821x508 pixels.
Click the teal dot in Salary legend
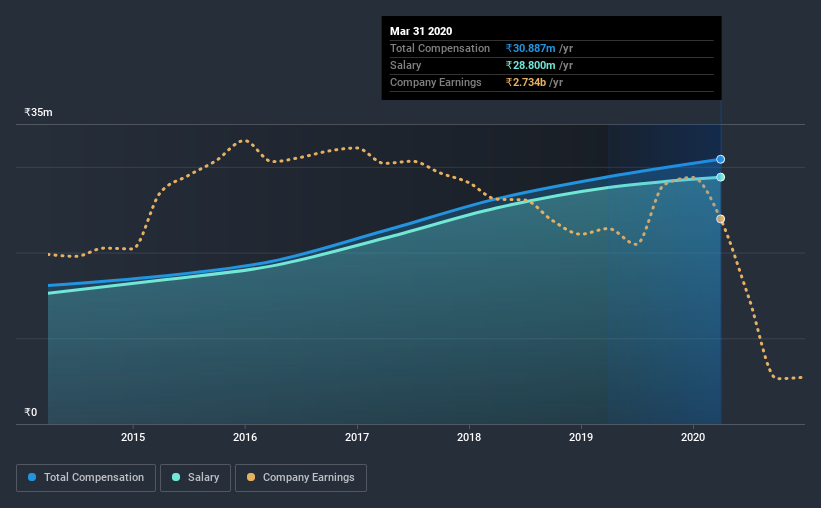click(x=176, y=477)
